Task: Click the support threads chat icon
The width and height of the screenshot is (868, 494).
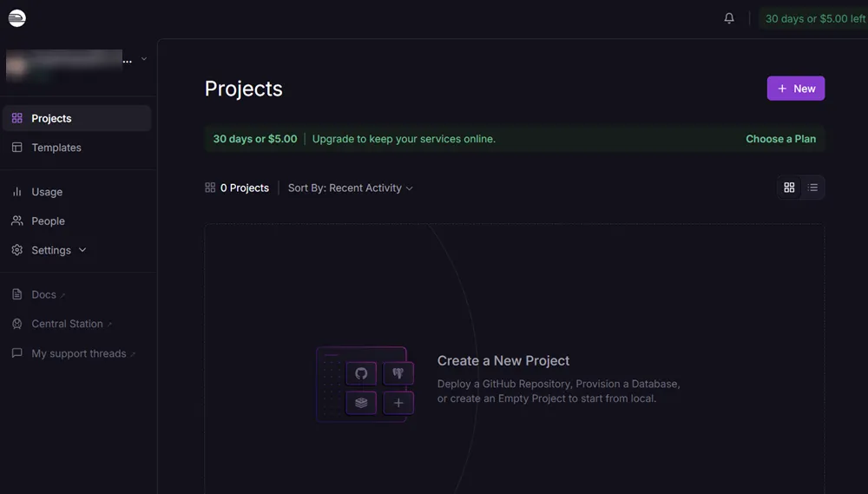Action: click(17, 352)
